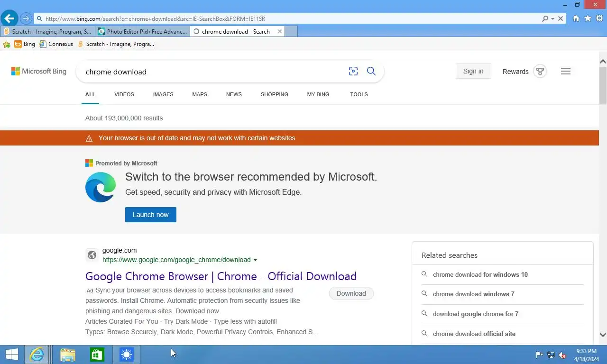
Task: Open the Bing hamburger menu
Action: (566, 71)
